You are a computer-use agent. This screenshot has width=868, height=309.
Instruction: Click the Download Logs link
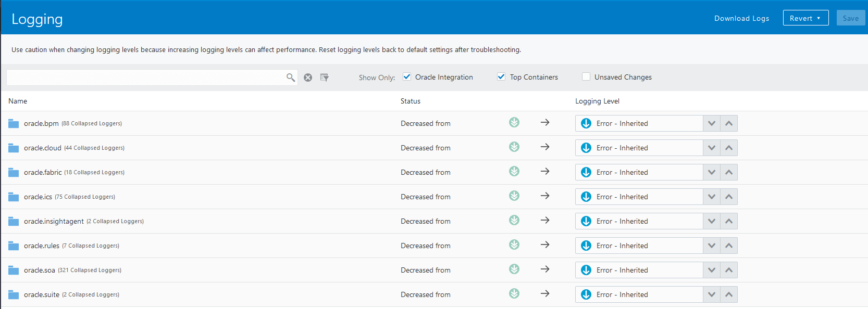click(x=741, y=18)
